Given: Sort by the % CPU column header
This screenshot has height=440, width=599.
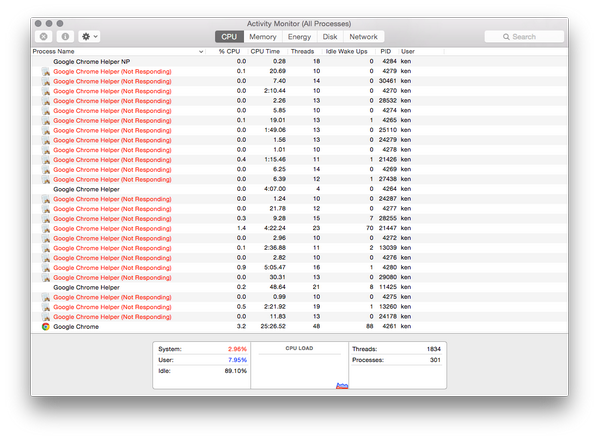Looking at the screenshot, I should click(229, 51).
